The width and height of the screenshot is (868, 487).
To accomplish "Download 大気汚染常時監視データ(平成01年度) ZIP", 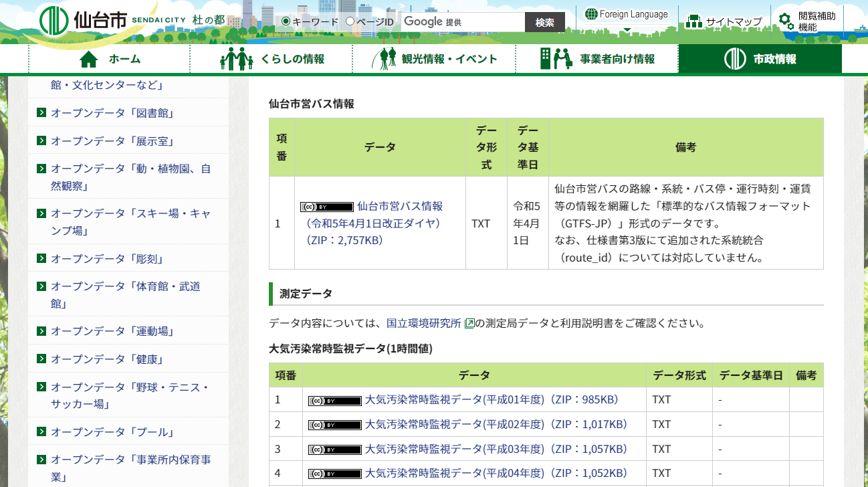I will coord(491,400).
